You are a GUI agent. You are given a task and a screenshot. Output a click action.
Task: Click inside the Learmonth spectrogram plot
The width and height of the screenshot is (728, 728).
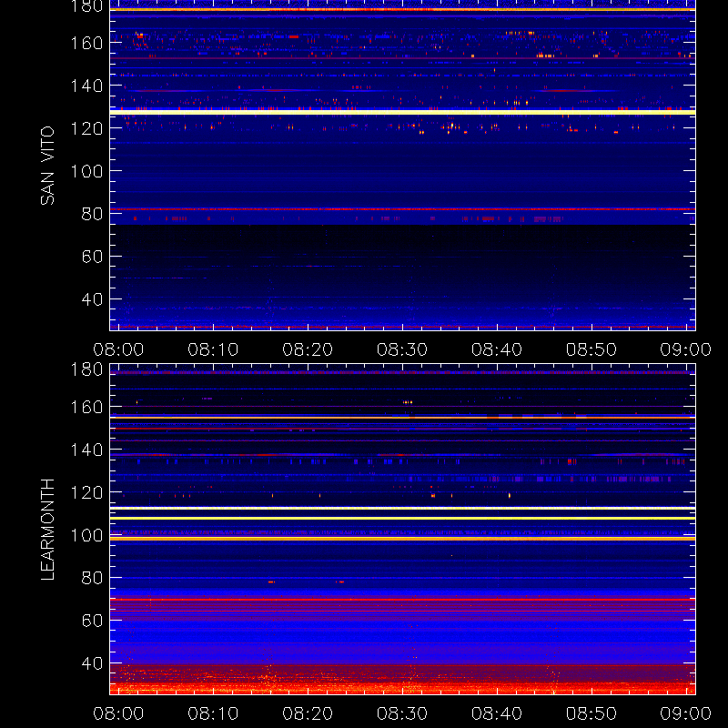coord(402,530)
